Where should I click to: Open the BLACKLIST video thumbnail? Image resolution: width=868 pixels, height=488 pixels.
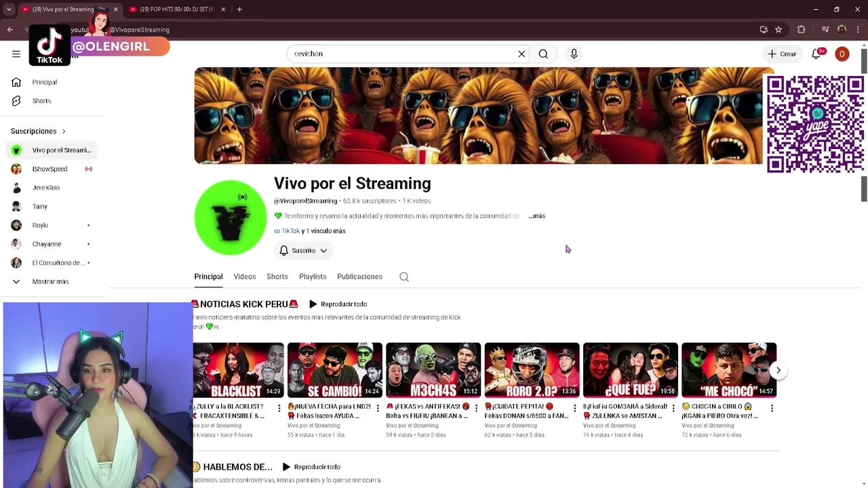click(238, 370)
